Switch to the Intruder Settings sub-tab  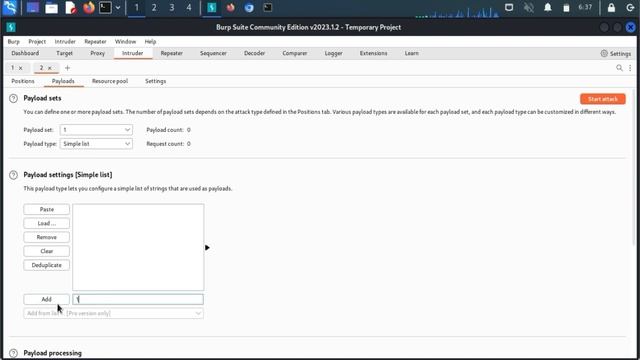coord(156,81)
